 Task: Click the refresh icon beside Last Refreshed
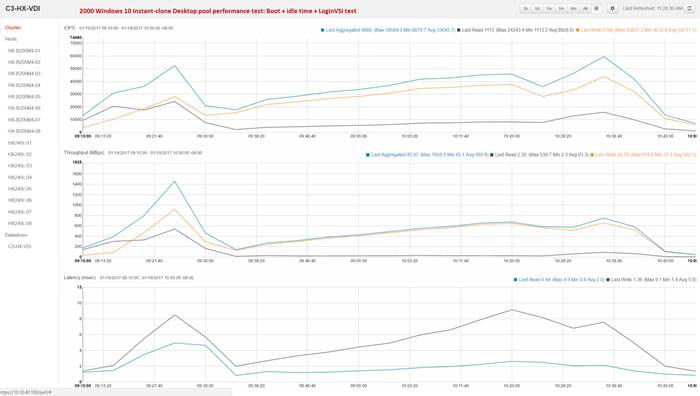click(689, 8)
